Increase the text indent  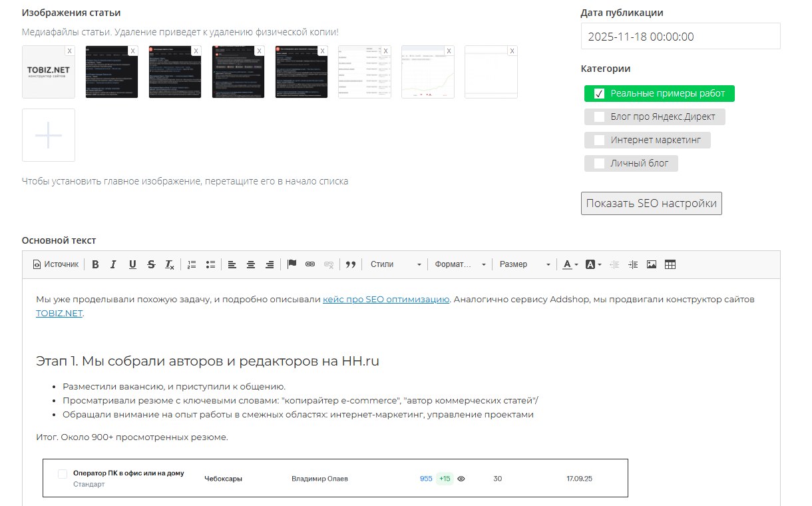[x=633, y=264]
